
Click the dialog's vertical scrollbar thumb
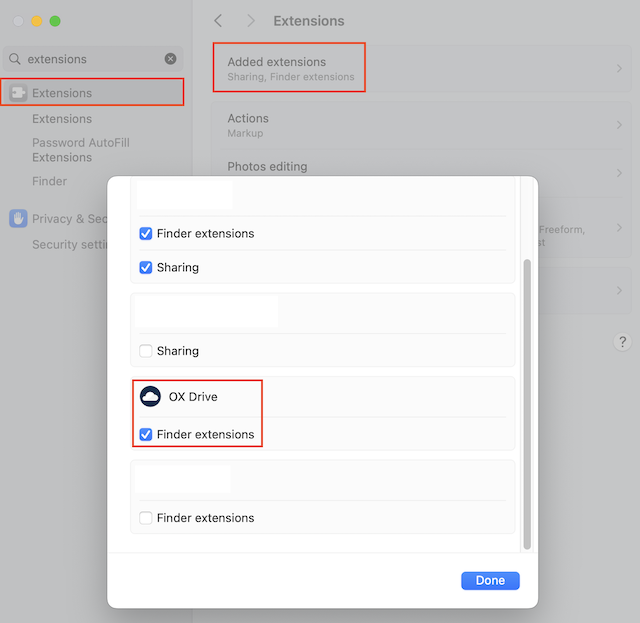(x=527, y=404)
